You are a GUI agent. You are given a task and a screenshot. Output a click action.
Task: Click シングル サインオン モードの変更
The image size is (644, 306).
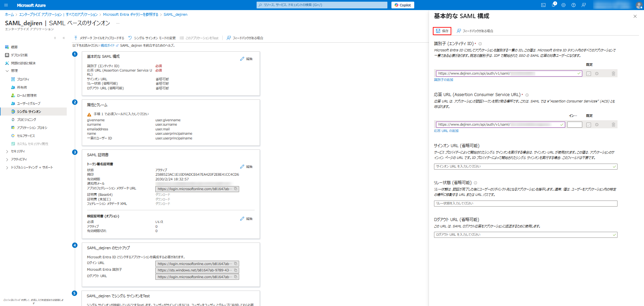coord(152,38)
